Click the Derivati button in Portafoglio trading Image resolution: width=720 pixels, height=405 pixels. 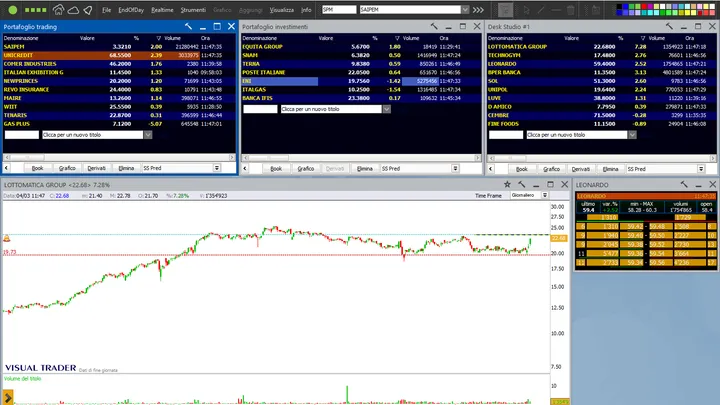[x=96, y=168]
